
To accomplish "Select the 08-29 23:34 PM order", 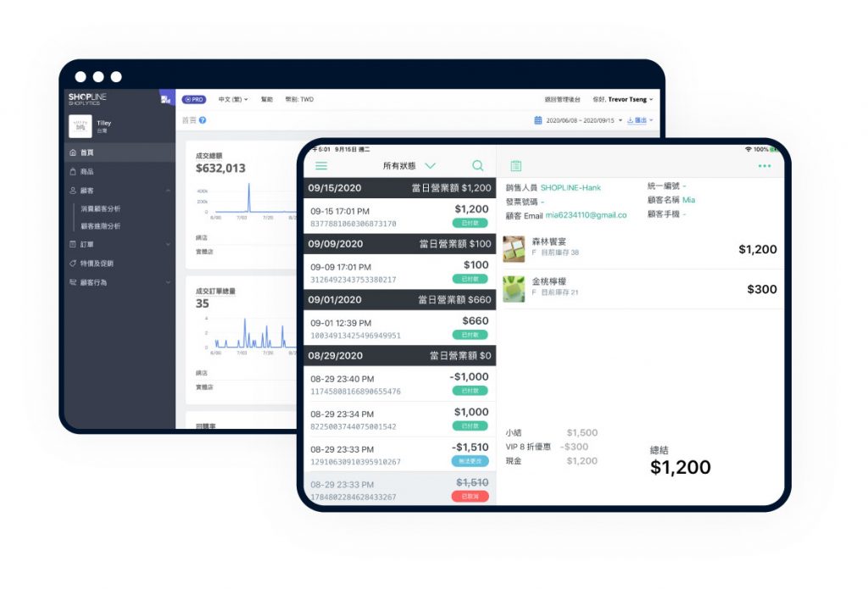I will pyautogui.click(x=400, y=419).
